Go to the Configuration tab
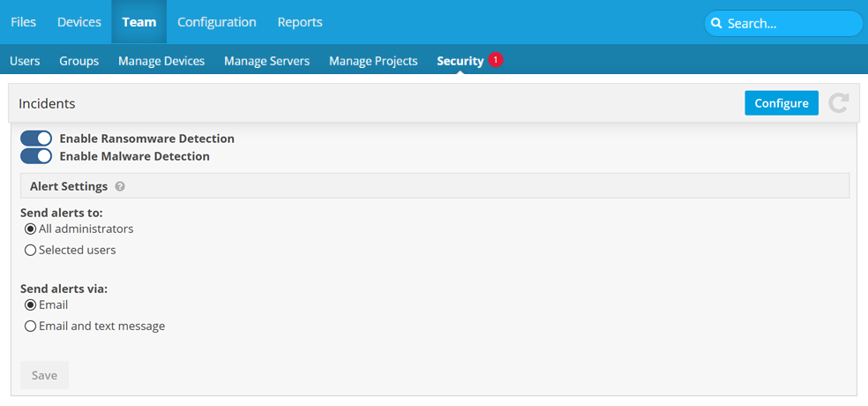Screen dimensions: 868x406 pos(216,22)
